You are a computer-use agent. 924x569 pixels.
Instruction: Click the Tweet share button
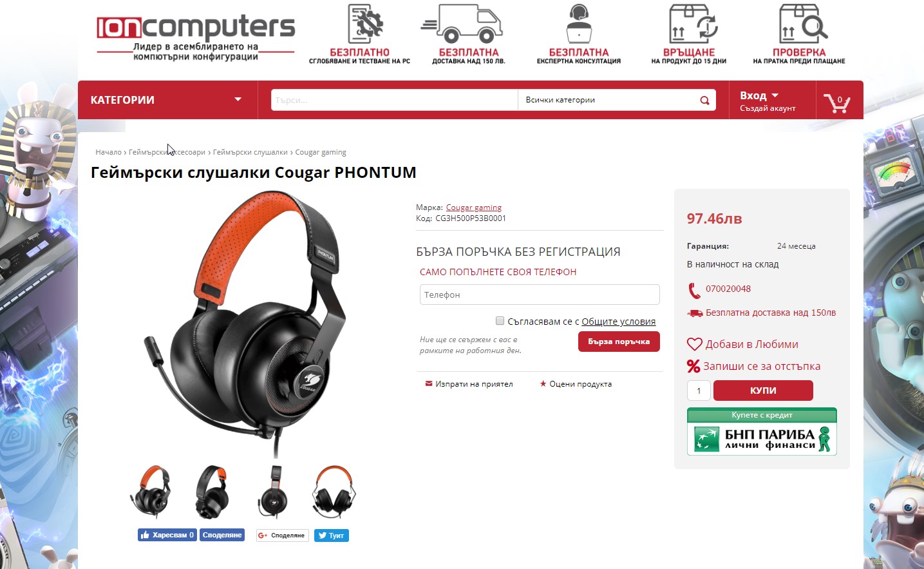point(331,535)
